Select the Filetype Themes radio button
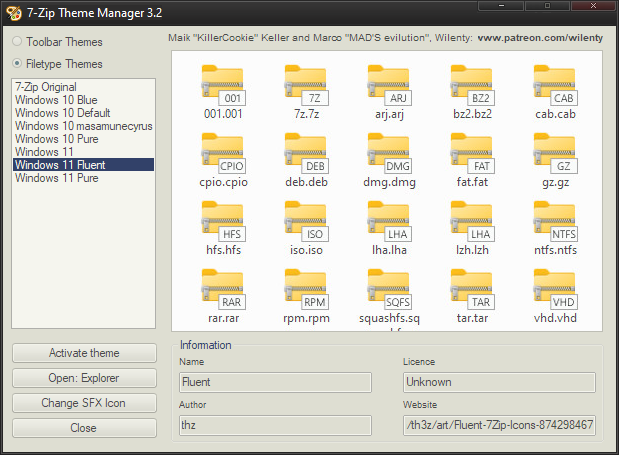The image size is (619, 455). click(17, 63)
